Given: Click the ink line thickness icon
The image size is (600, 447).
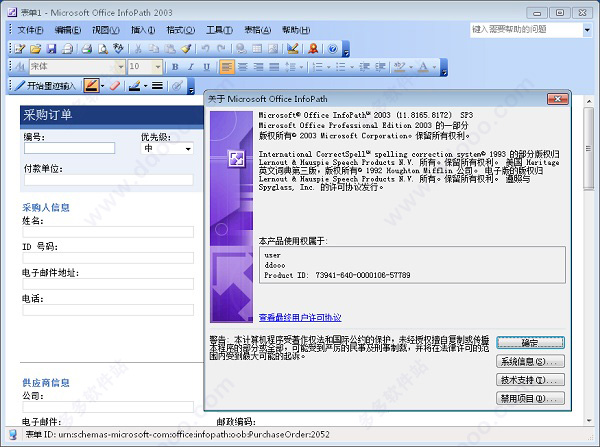Looking at the screenshot, I should (x=157, y=86).
